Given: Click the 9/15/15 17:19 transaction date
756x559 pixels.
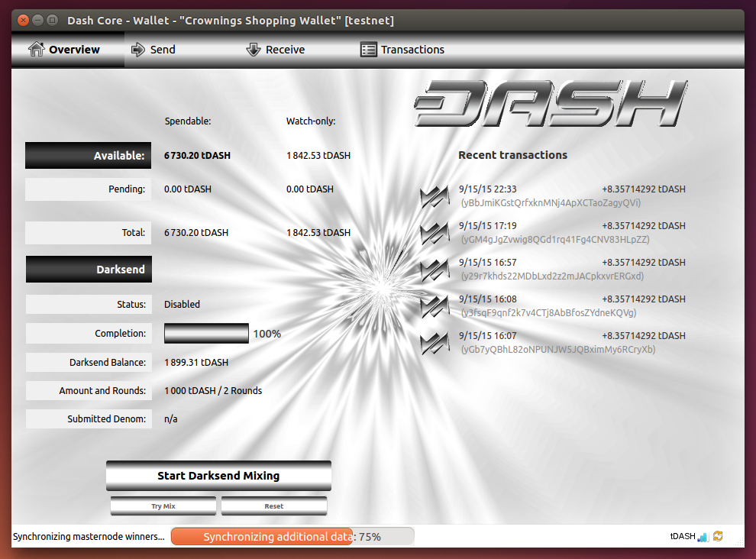Looking at the screenshot, I should [x=487, y=226].
